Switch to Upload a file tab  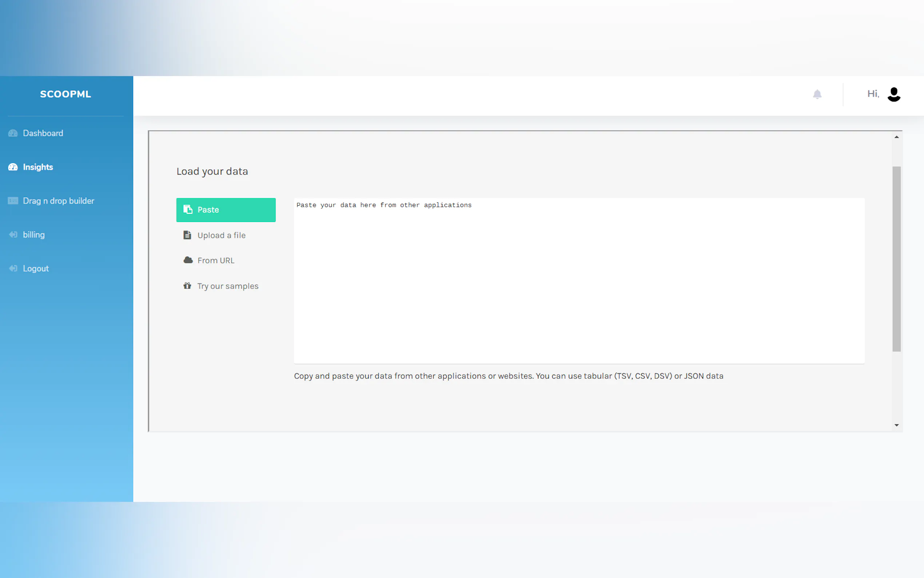coord(222,235)
